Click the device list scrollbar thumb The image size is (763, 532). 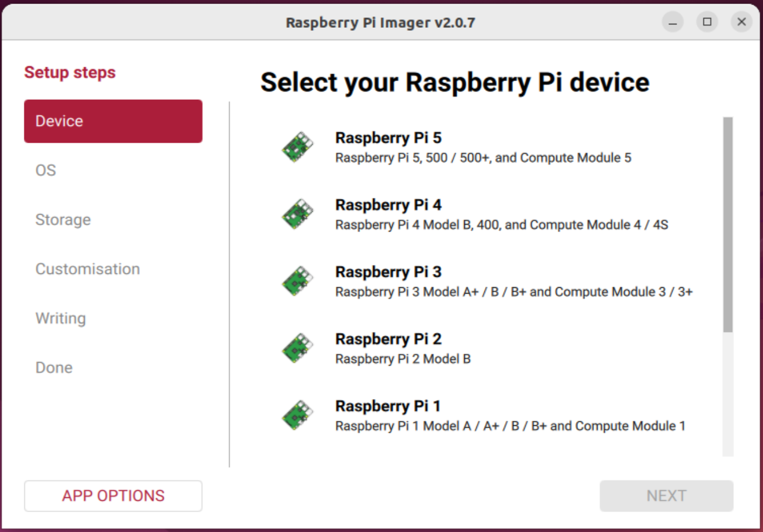(x=728, y=225)
